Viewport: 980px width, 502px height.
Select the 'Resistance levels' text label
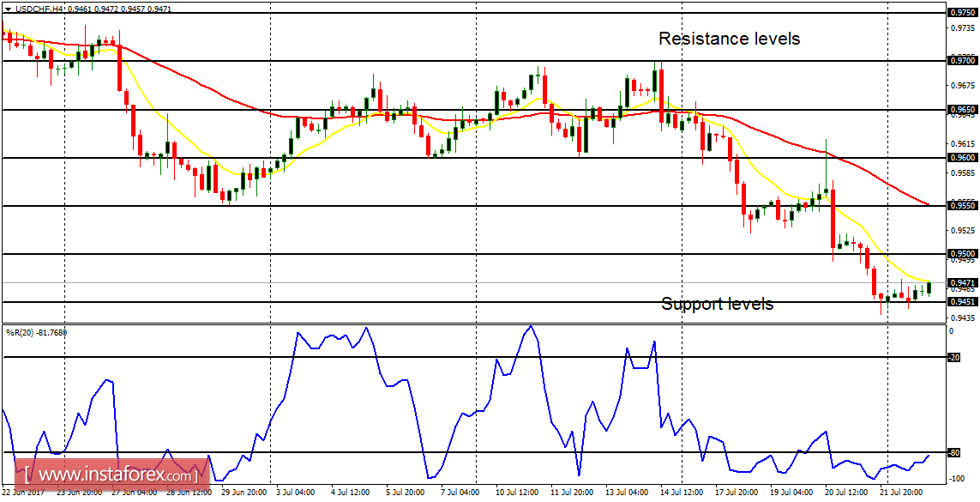(x=730, y=39)
